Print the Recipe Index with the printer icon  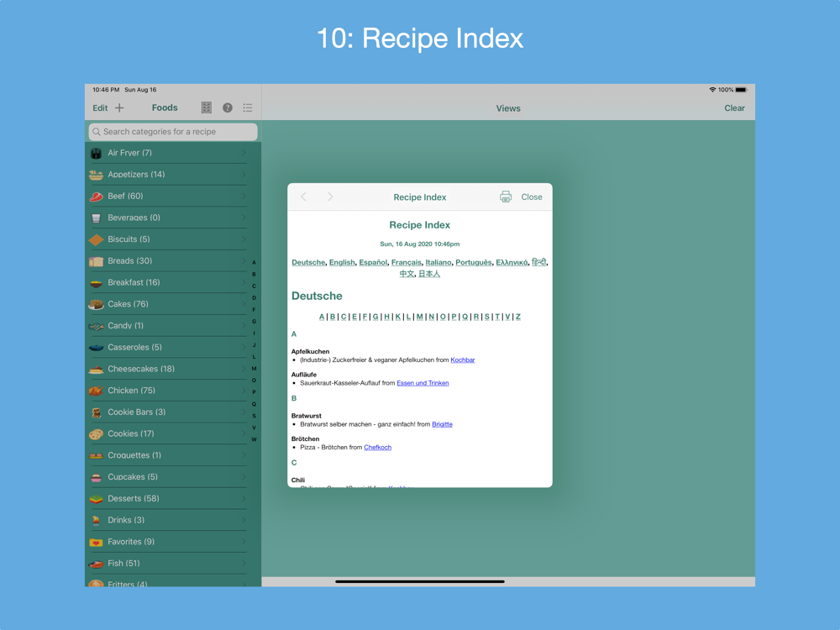505,197
